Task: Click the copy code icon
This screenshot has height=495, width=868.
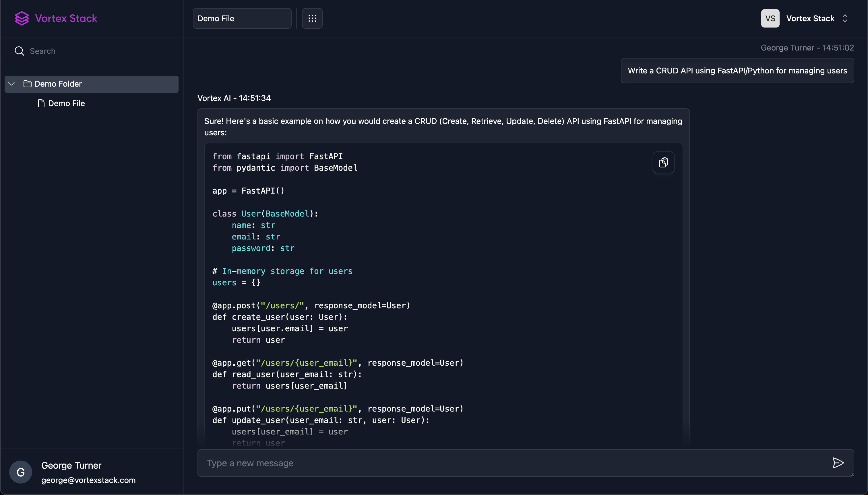Action: (x=663, y=162)
